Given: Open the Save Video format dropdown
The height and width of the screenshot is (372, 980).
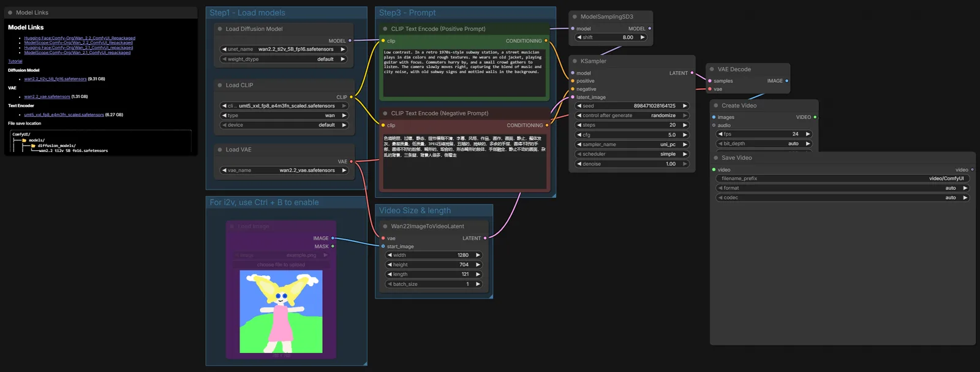Looking at the screenshot, I should pos(843,188).
